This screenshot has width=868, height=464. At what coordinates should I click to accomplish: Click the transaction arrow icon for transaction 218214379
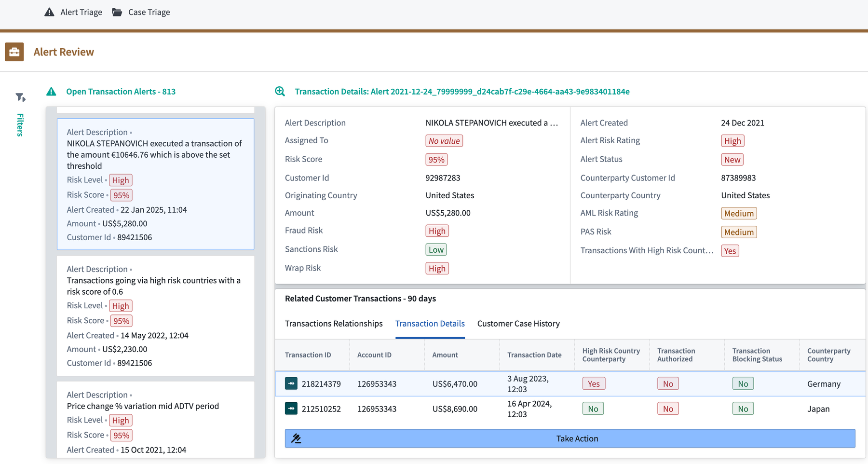tap(291, 383)
